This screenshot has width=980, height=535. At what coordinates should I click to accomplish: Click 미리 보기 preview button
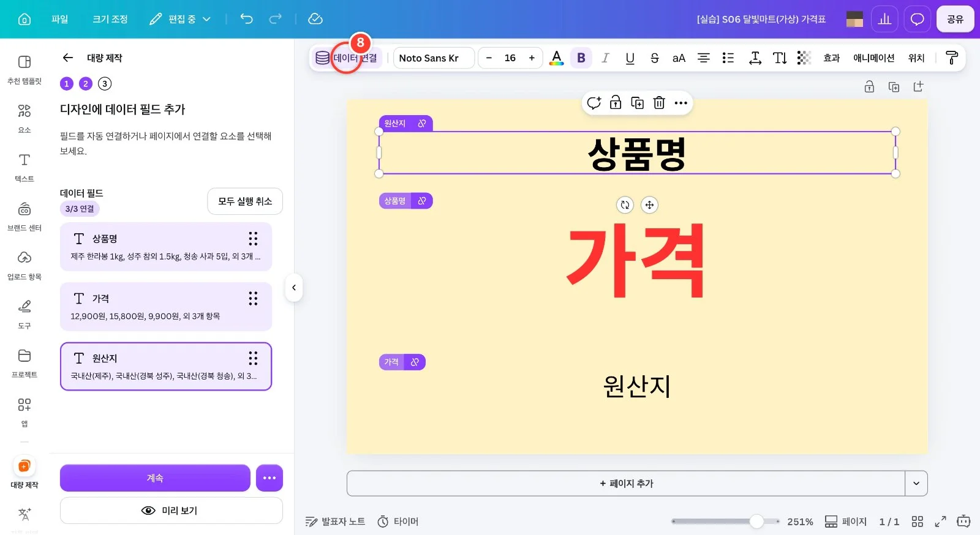click(171, 511)
